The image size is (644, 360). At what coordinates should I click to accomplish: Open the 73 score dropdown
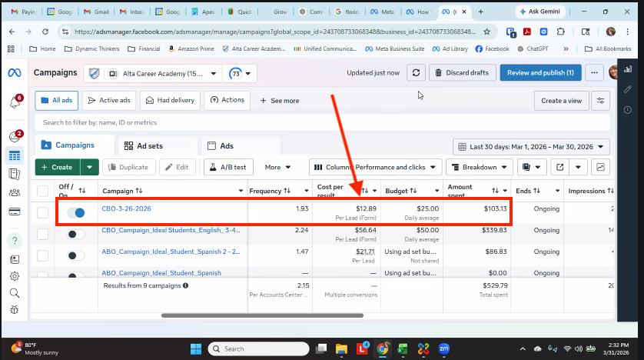[x=240, y=74]
